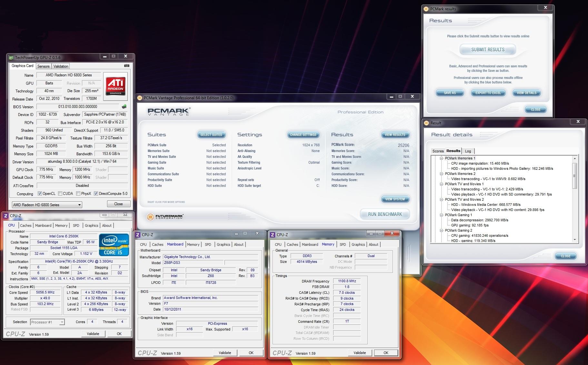Open the Processor #1 selection dropdown

[47, 322]
